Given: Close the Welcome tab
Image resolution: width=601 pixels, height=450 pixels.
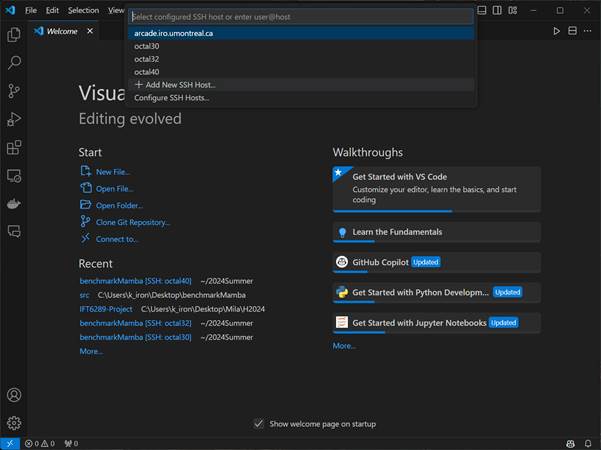Looking at the screenshot, I should (x=90, y=31).
